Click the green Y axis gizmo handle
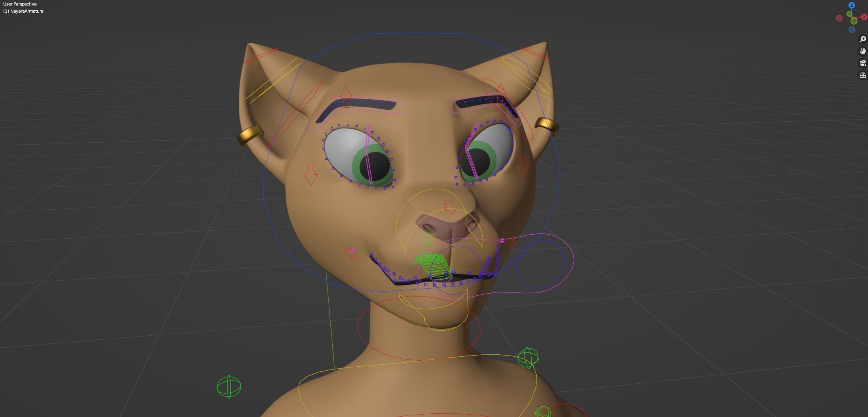Image resolution: width=868 pixels, height=417 pixels. coord(849,14)
